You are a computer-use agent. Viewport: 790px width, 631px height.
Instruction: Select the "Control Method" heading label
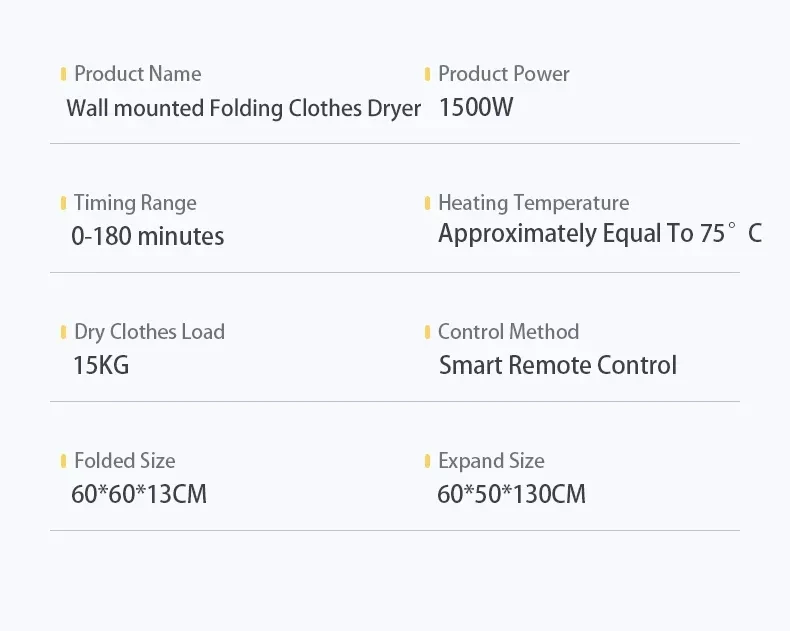pos(508,332)
